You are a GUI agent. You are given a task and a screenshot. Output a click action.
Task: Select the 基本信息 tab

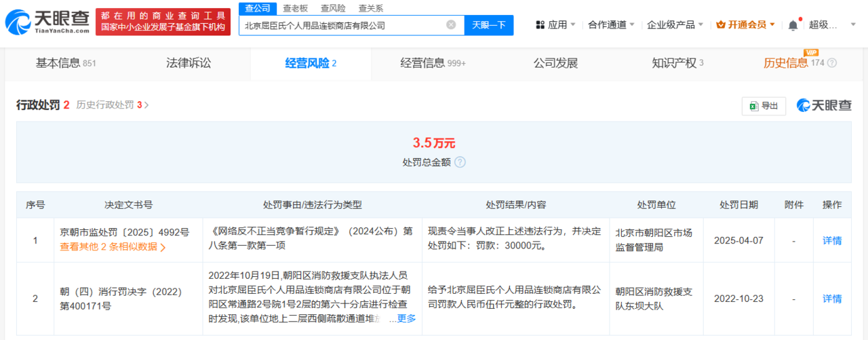(x=66, y=63)
